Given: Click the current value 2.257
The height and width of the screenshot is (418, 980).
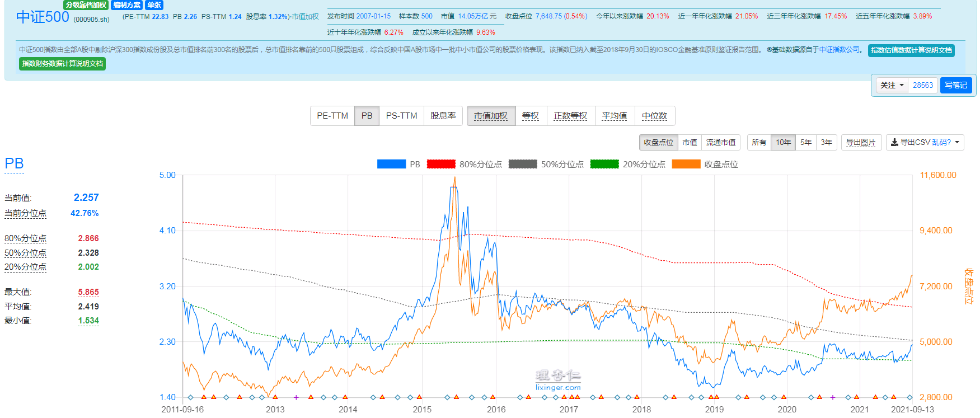Looking at the screenshot, I should tap(86, 198).
